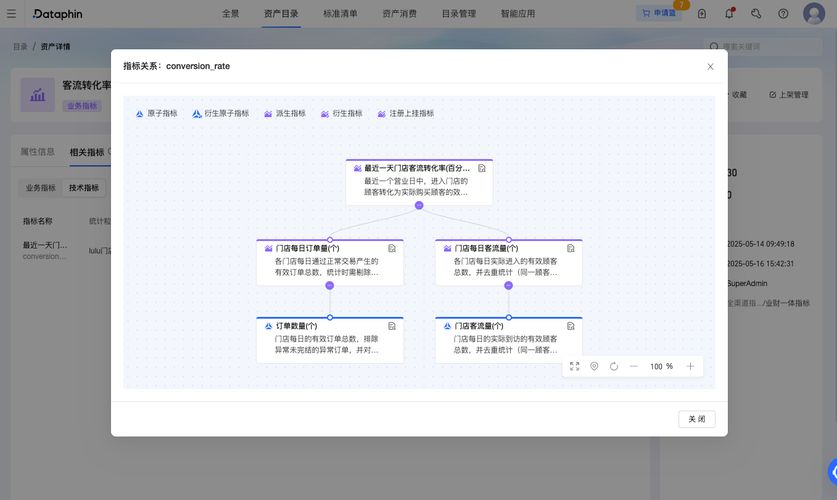Image resolution: width=837 pixels, height=500 pixels.
Task: Zoom in with the plus button
Action: coord(690,366)
